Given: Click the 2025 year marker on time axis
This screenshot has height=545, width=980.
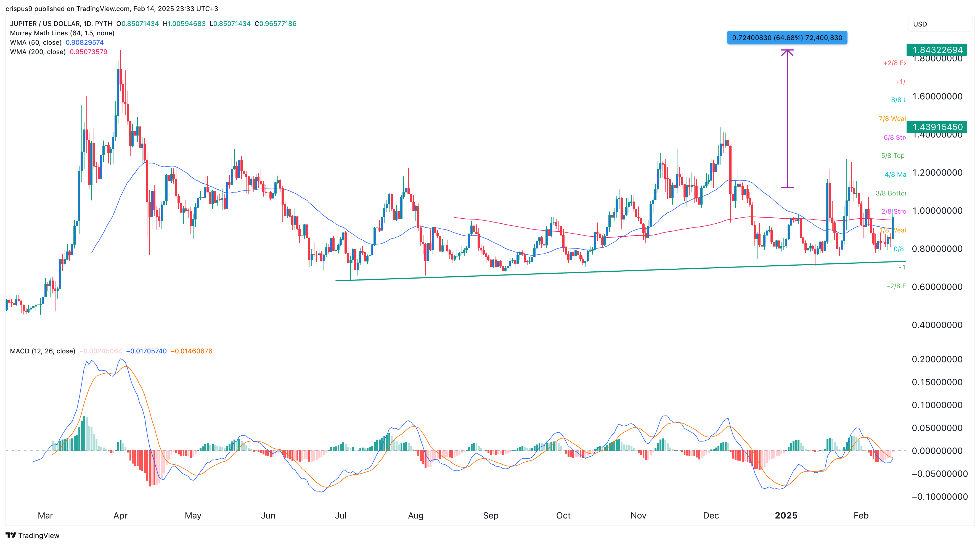Looking at the screenshot, I should pos(786,515).
